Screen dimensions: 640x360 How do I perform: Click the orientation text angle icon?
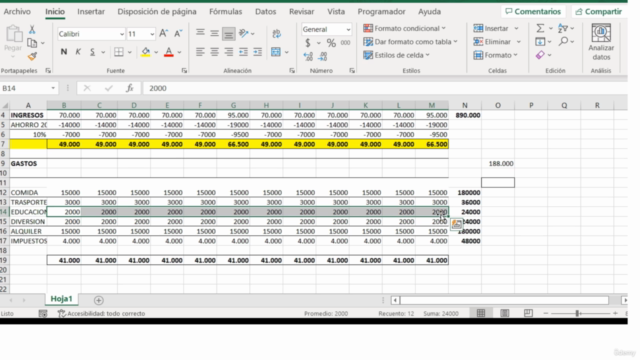(x=244, y=33)
